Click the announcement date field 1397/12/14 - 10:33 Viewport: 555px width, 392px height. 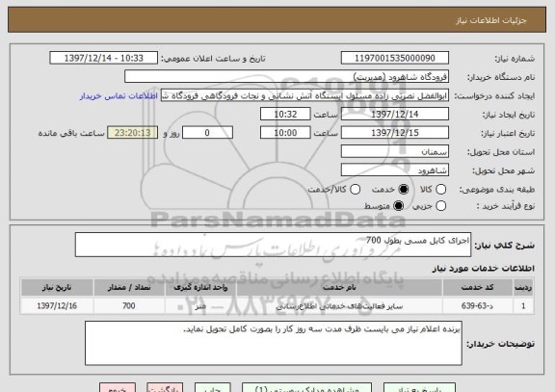[x=104, y=58]
